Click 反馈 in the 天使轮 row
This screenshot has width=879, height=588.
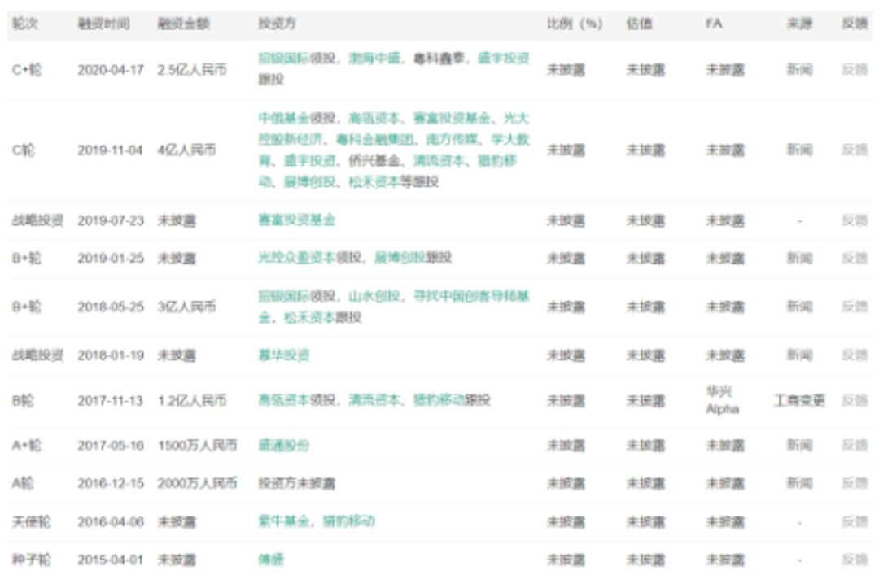(855, 521)
